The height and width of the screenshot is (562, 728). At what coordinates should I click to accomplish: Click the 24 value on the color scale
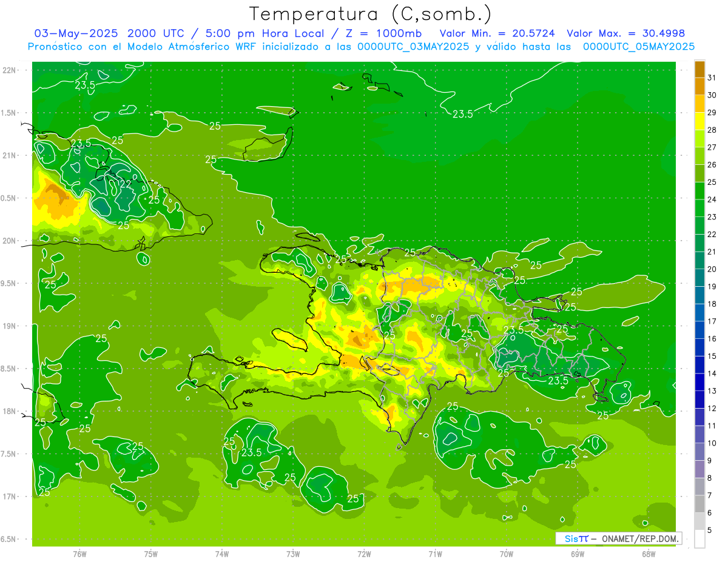point(712,199)
